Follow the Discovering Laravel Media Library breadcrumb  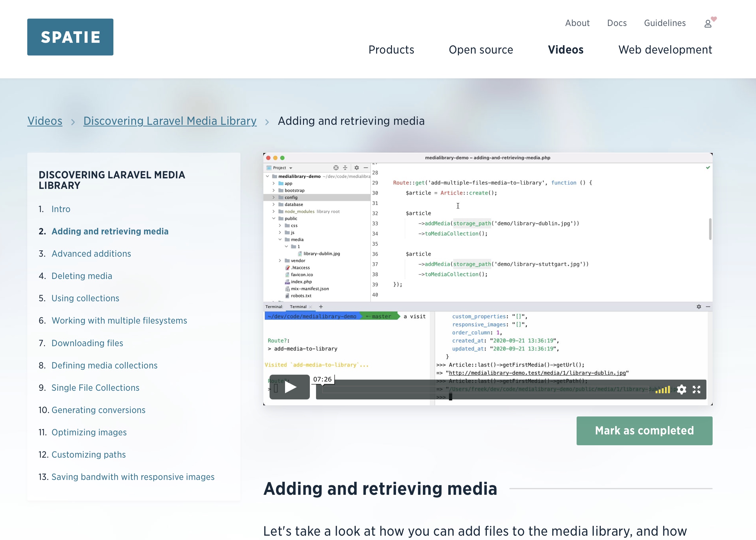click(x=170, y=121)
